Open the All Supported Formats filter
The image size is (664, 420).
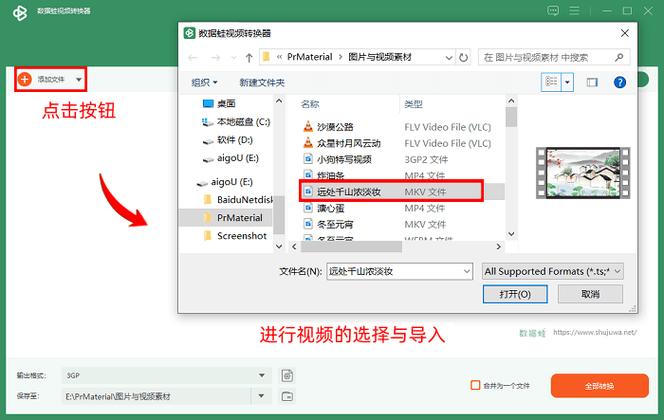point(553,271)
